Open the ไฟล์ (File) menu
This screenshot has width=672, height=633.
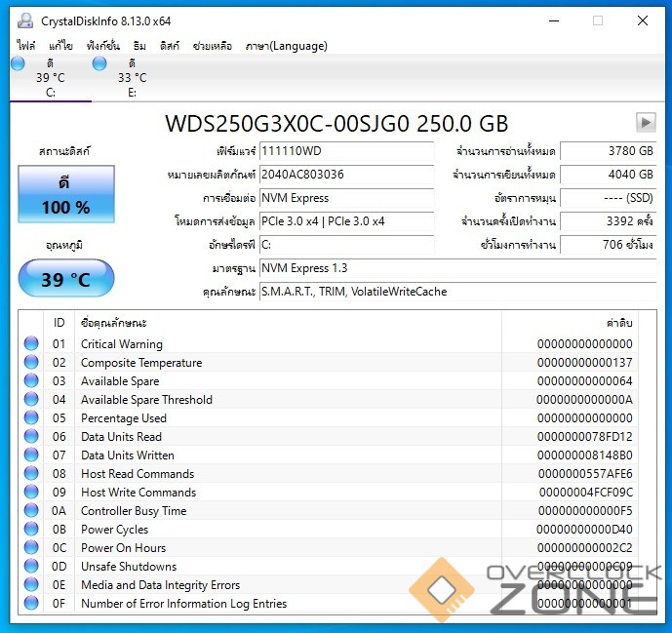click(26, 46)
